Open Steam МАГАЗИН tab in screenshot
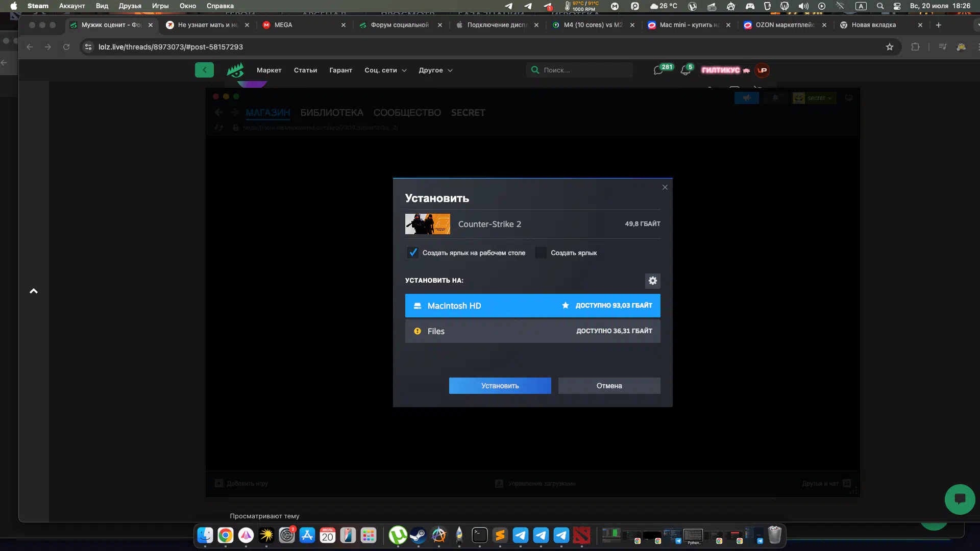The image size is (980, 551). pos(267,113)
